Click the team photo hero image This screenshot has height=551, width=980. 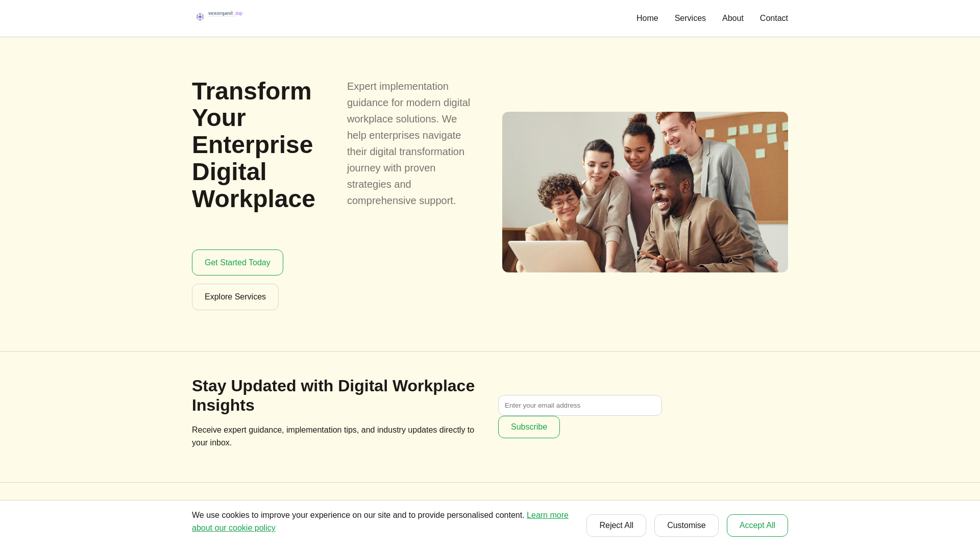(645, 192)
